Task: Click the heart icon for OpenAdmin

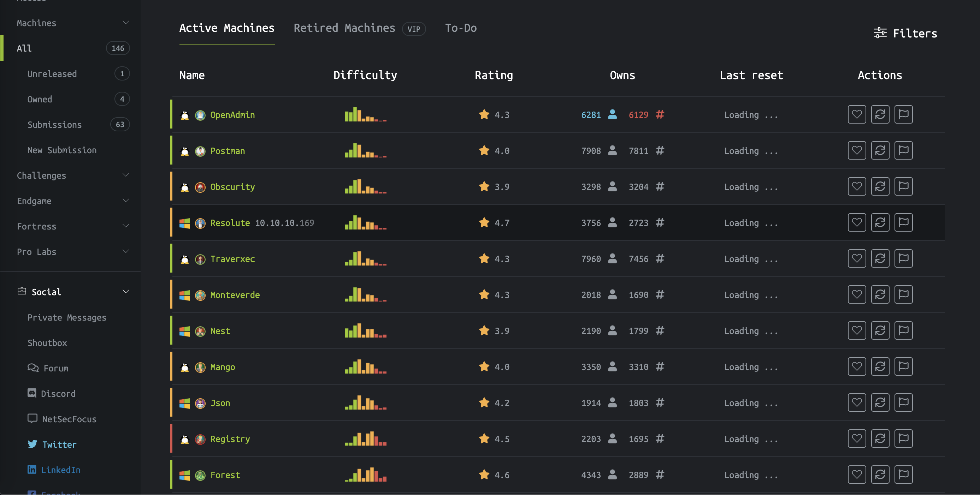Action: click(x=856, y=114)
